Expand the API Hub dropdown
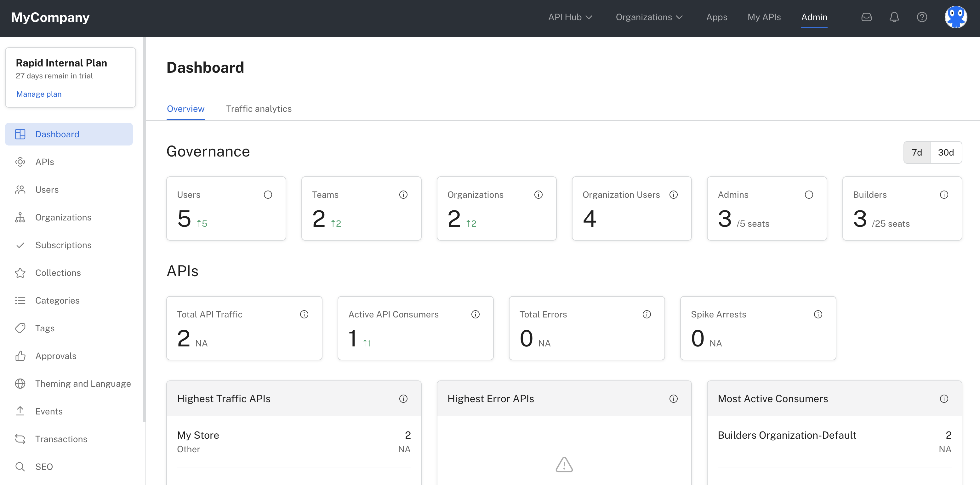This screenshot has height=485, width=980. (x=570, y=17)
